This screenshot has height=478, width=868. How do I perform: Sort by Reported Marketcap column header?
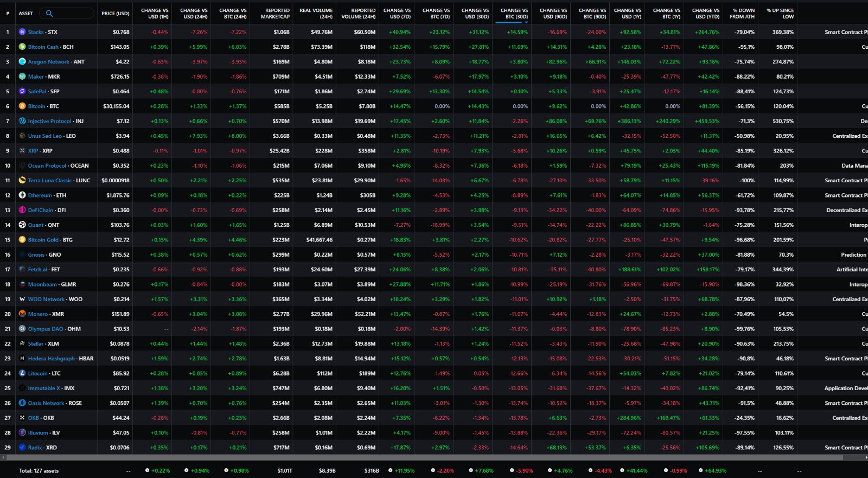[x=275, y=14]
